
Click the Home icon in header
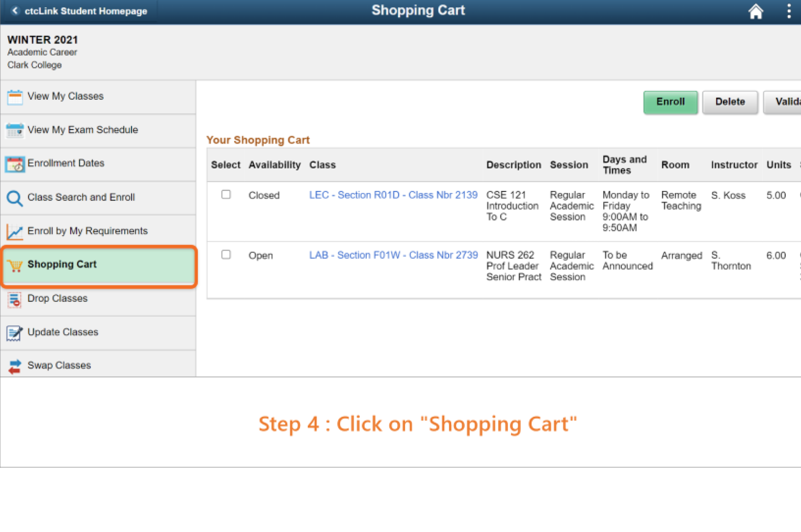[755, 12]
